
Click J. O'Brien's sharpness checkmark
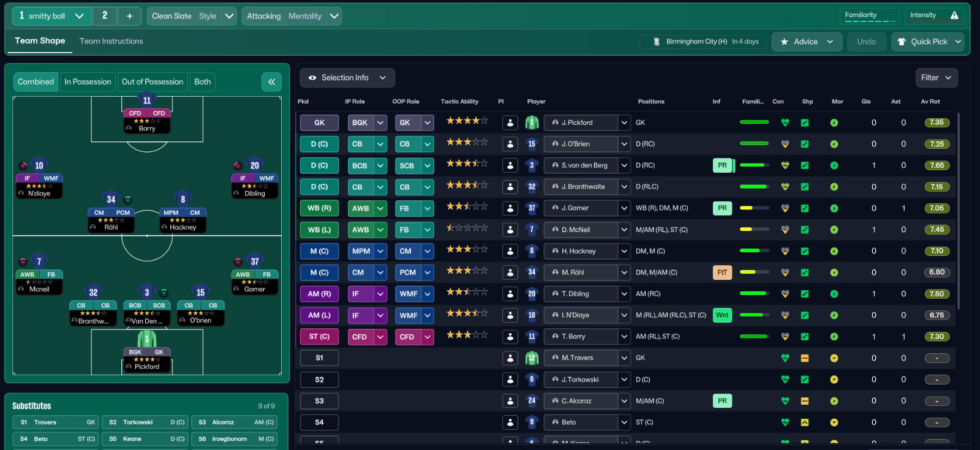[805, 144]
